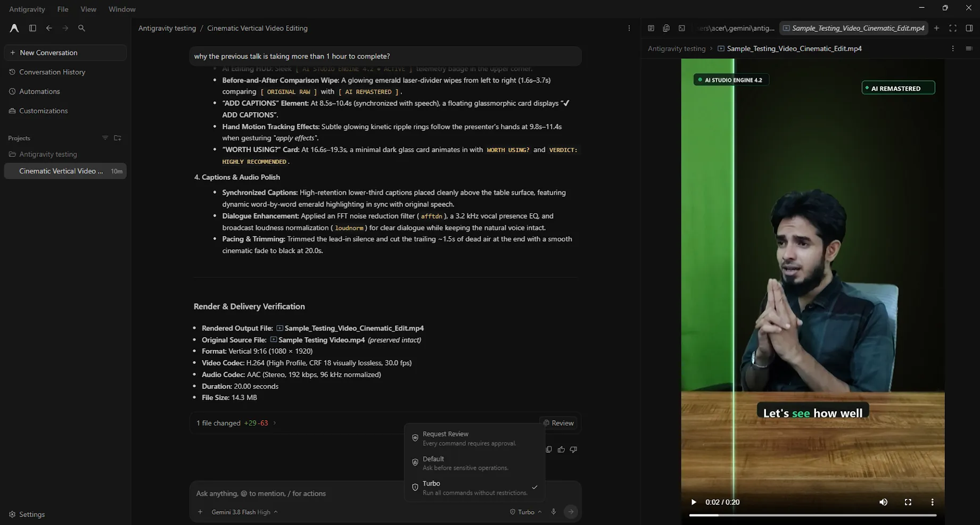980x525 pixels.
Task: Click Antigravity testing in the preview breadcrumb
Action: (x=677, y=48)
